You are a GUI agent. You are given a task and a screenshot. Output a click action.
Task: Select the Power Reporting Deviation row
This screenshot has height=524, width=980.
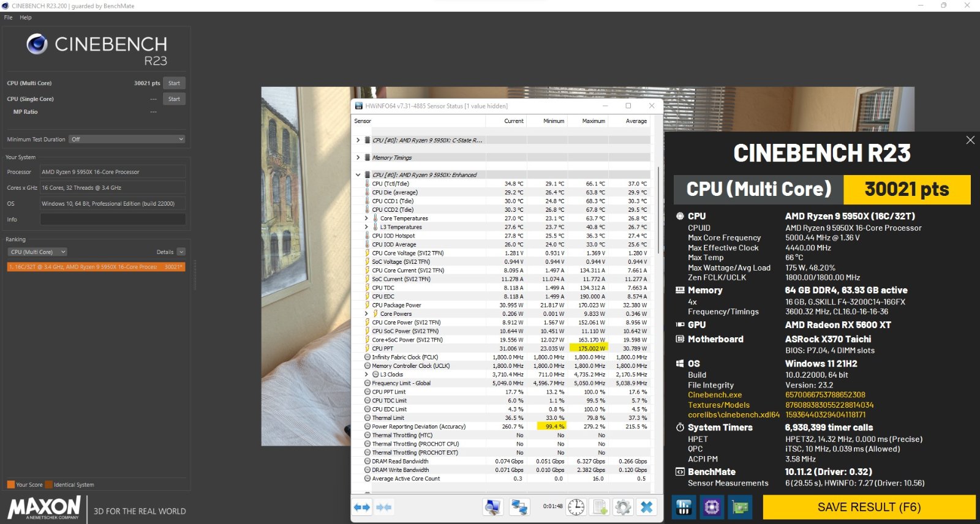502,427
